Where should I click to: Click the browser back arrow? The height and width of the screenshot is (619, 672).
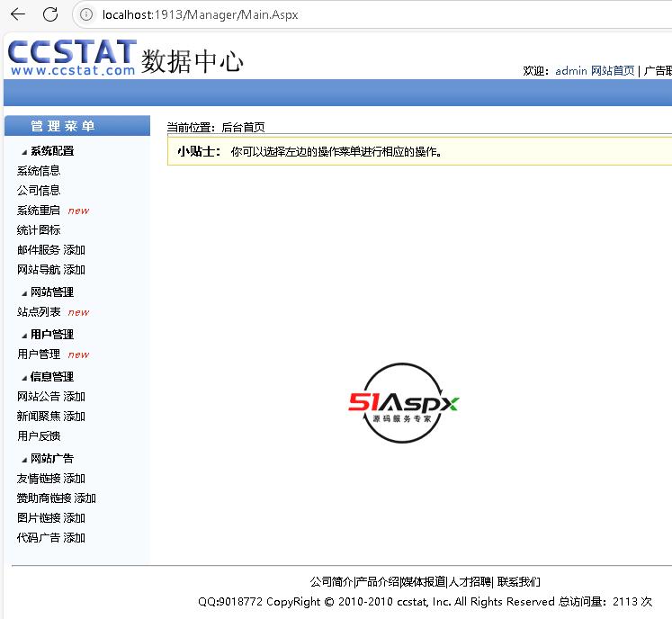point(18,14)
